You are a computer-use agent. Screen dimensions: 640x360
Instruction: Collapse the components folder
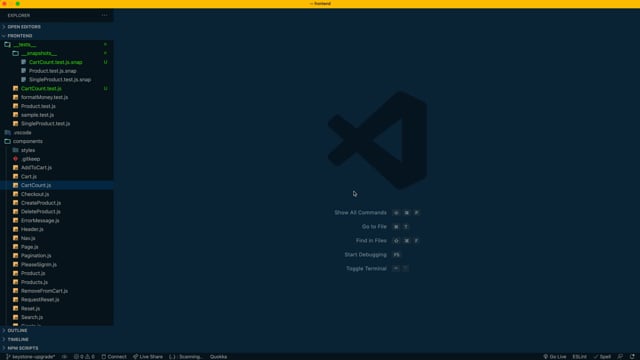click(57, 141)
